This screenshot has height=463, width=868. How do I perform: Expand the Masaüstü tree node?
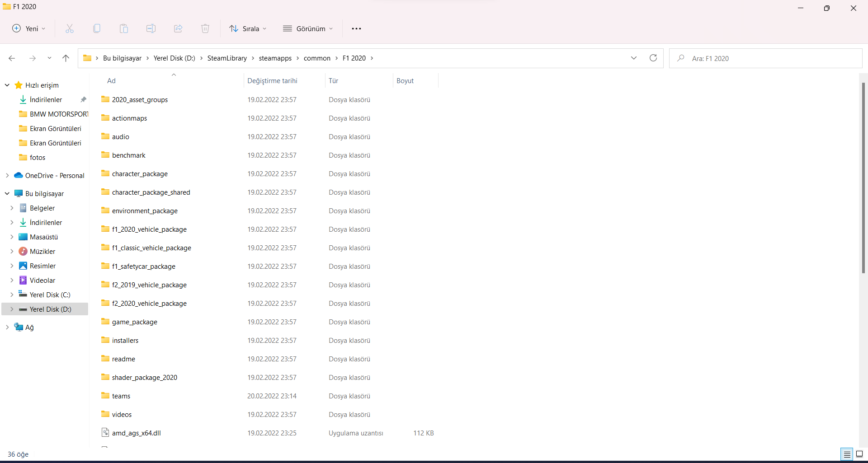12,237
